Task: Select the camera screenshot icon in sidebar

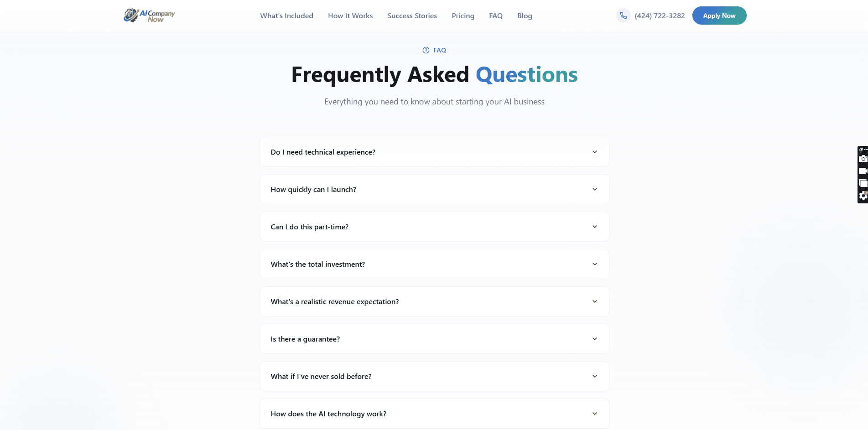Action: pos(862,158)
